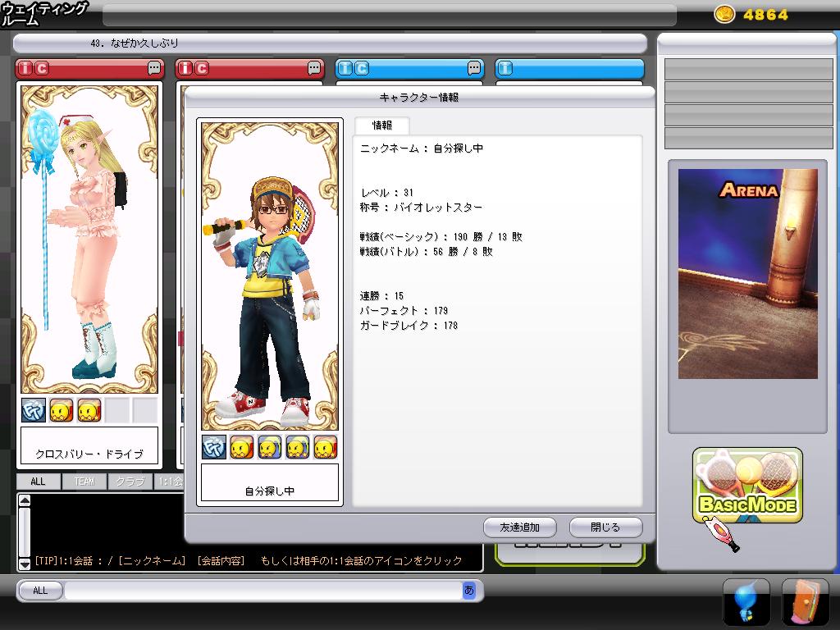Open the ALL chat channel selector
Screen dimensions: 840x630
tap(40, 591)
